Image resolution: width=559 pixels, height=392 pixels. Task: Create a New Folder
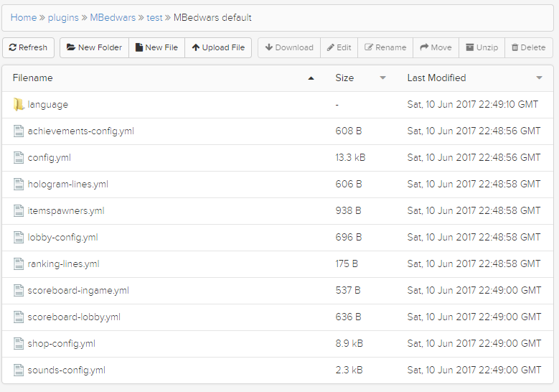click(94, 47)
